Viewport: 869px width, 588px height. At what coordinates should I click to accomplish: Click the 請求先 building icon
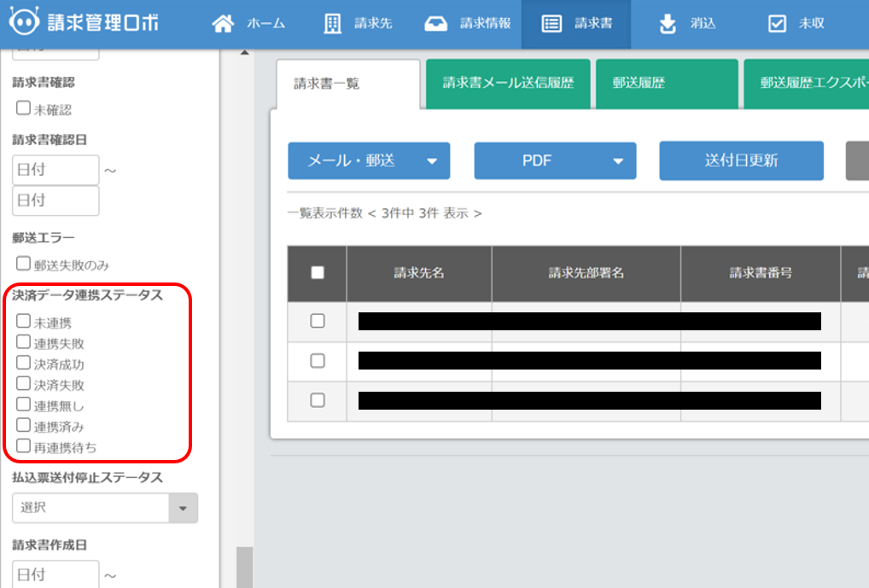333,24
